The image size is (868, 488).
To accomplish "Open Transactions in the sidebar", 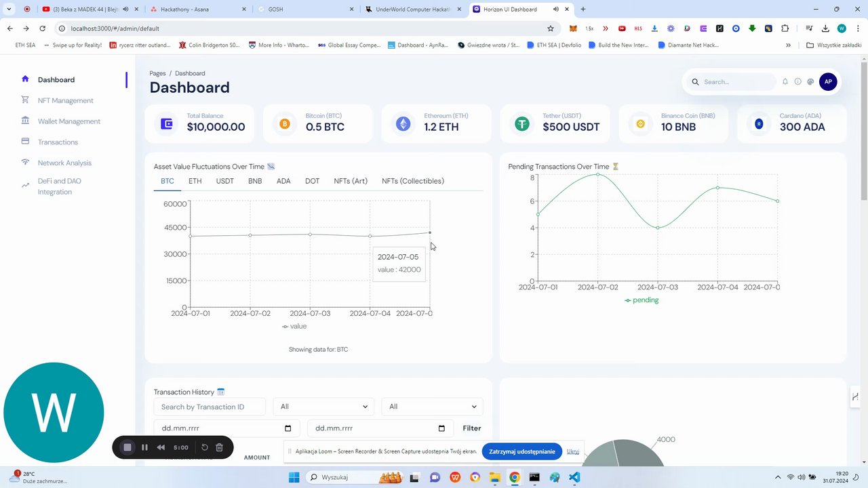I will pyautogui.click(x=58, y=142).
